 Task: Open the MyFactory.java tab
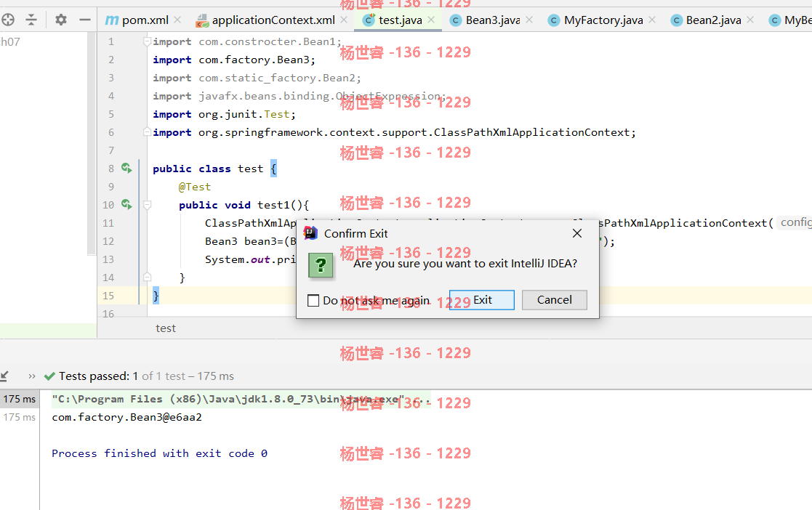pyautogui.click(x=603, y=20)
